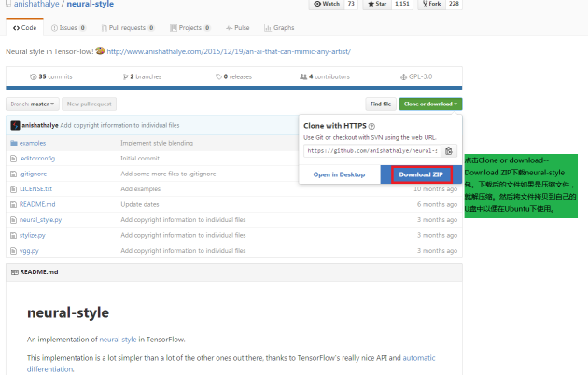Click the watchers count 73
Image resolution: width=588 pixels, height=375 pixels.
click(351, 4)
